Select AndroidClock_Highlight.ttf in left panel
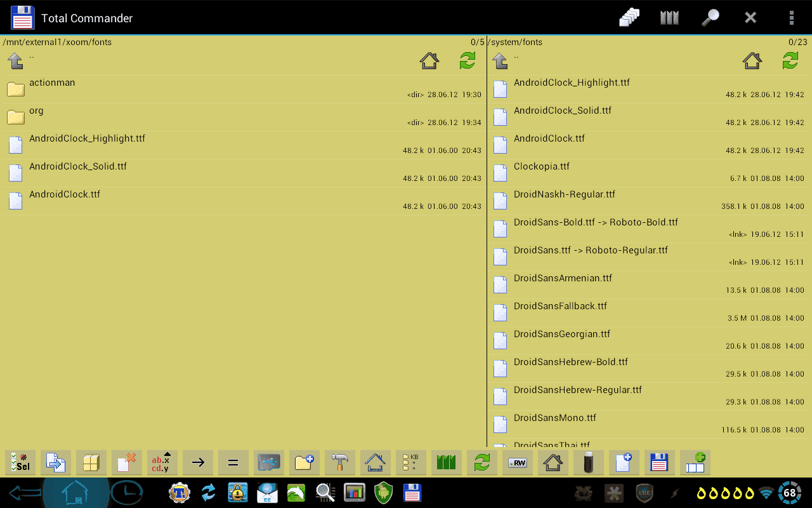 point(244,145)
